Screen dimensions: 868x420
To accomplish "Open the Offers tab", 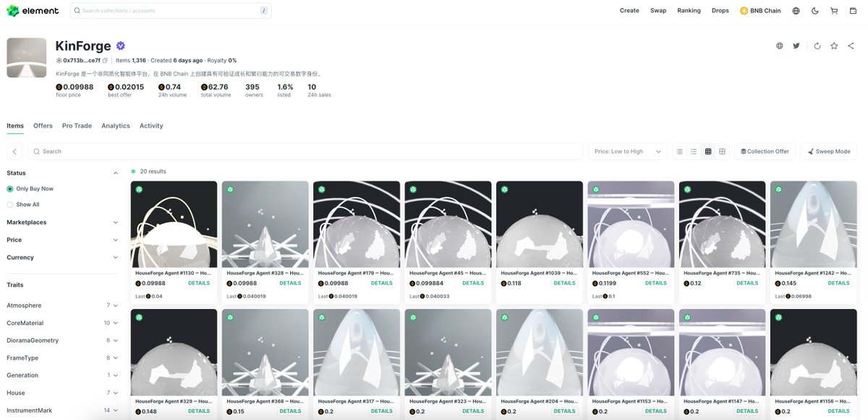I will 43,126.
